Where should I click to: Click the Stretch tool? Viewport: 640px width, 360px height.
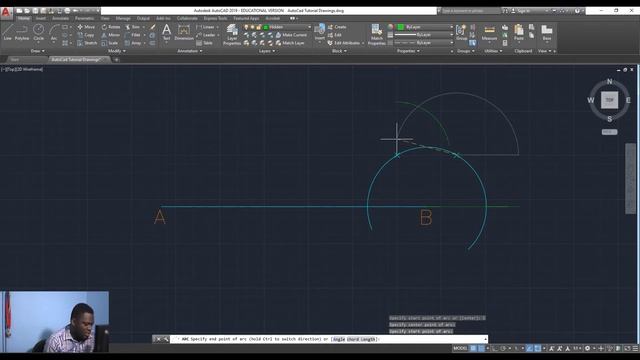[87, 43]
